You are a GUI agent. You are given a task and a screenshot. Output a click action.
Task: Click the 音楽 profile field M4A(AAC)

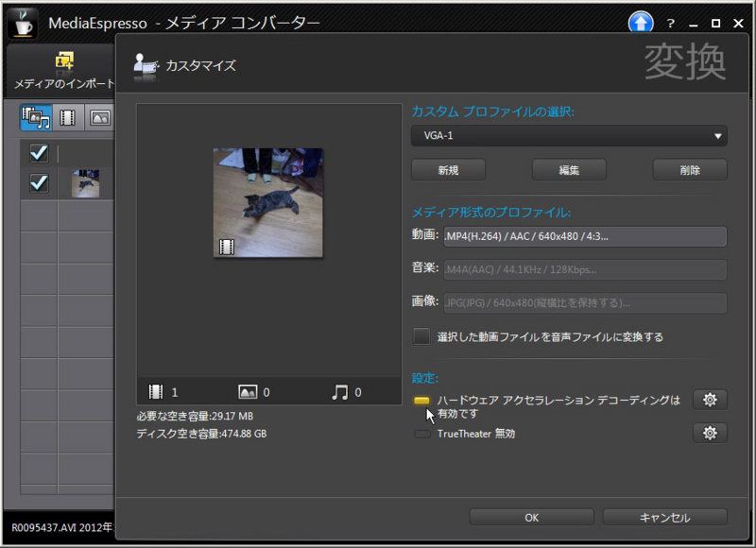(x=585, y=270)
